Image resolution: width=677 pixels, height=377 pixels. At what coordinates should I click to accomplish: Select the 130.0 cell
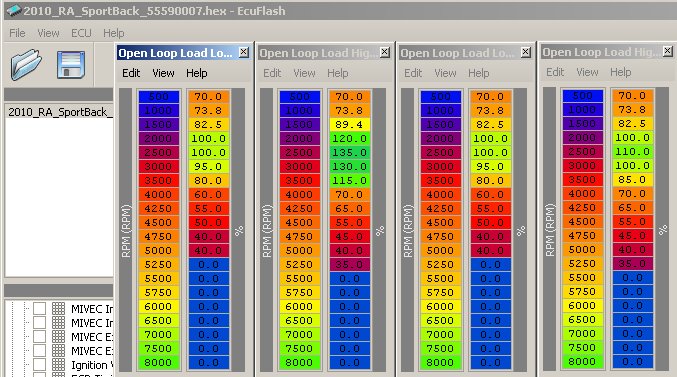(349, 167)
